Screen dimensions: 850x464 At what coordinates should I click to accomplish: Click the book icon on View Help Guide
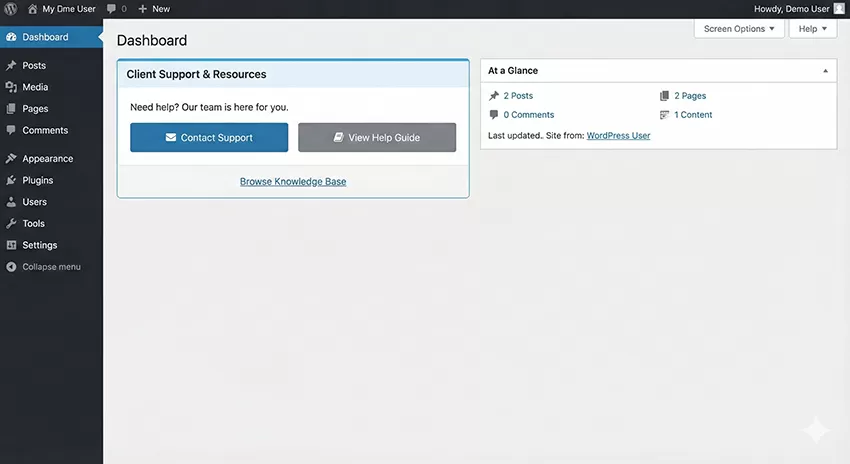tap(338, 137)
